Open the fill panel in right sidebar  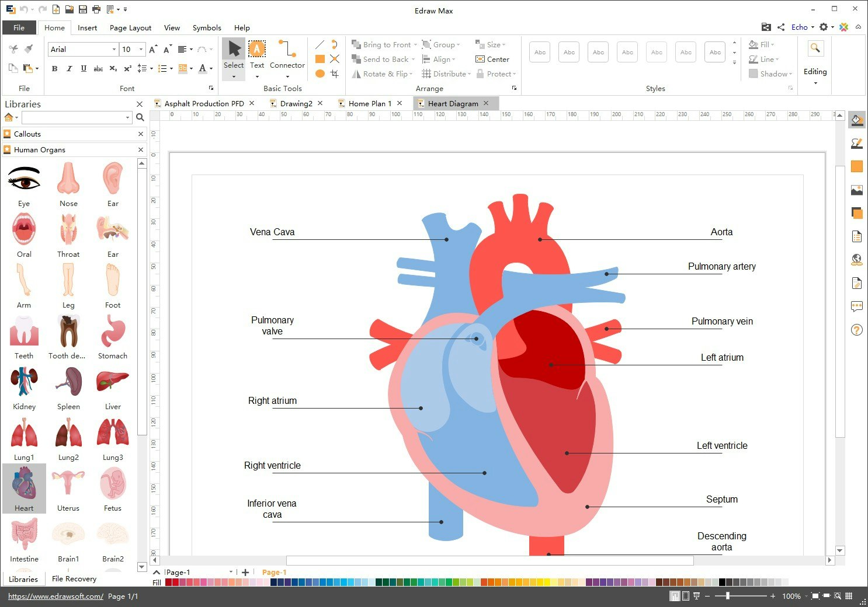pos(857,120)
